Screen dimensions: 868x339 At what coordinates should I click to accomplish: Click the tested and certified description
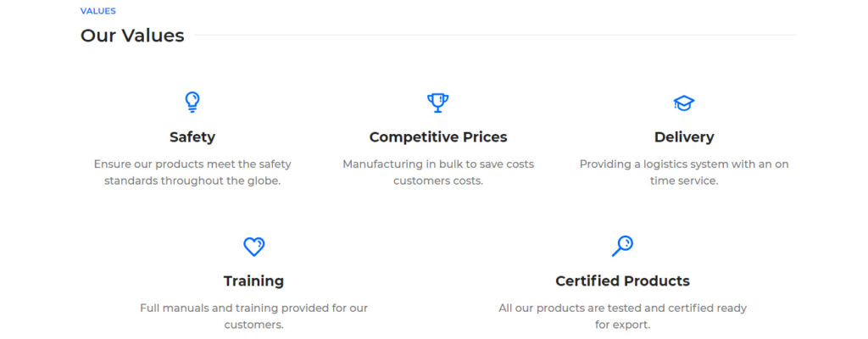[x=622, y=316]
